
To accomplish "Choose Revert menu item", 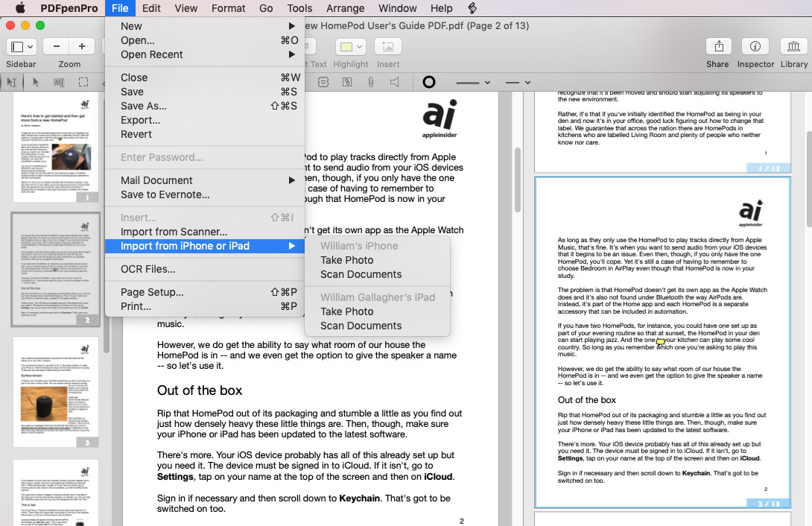I will click(x=205, y=134).
